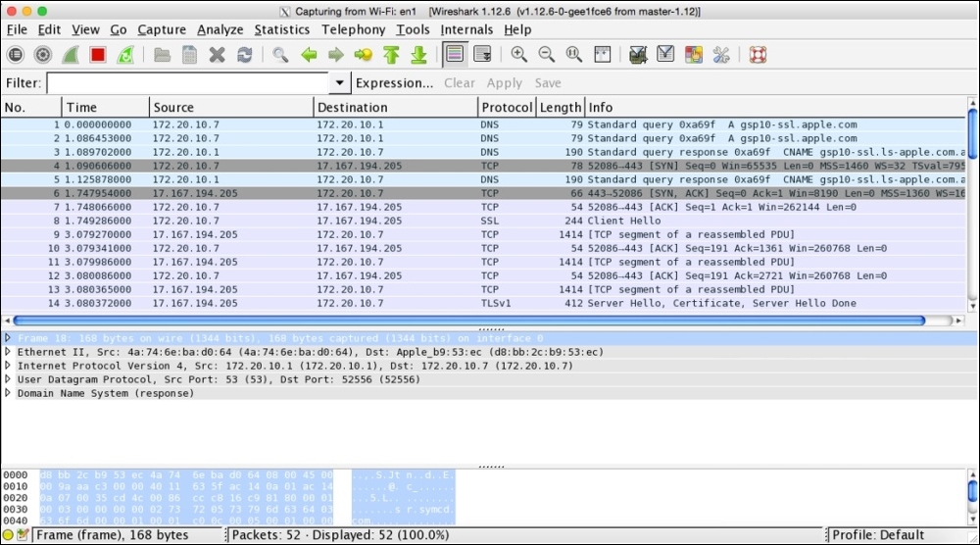
Task: Edit display filters from the toolbar
Action: click(665, 55)
